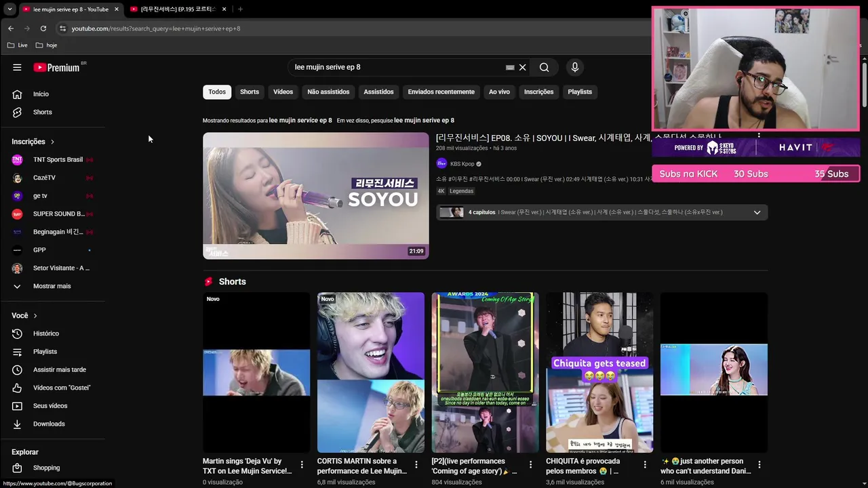This screenshot has width=868, height=488.
Task: Click the search magnifier button
Action: coord(544,67)
